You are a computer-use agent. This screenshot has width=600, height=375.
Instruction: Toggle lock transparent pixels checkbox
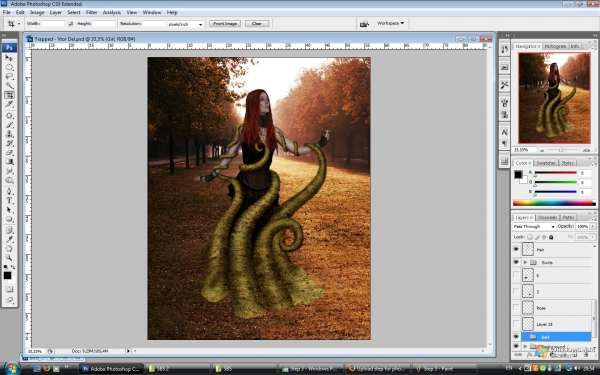point(530,237)
